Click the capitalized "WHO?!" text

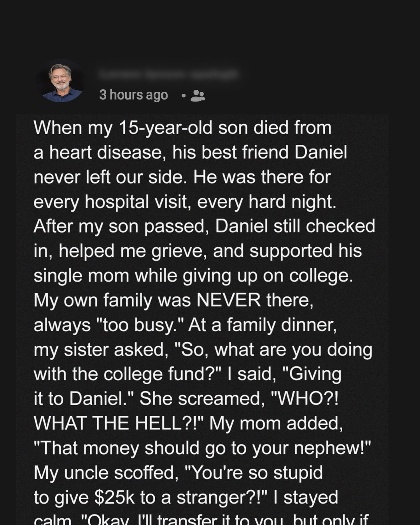point(303,399)
